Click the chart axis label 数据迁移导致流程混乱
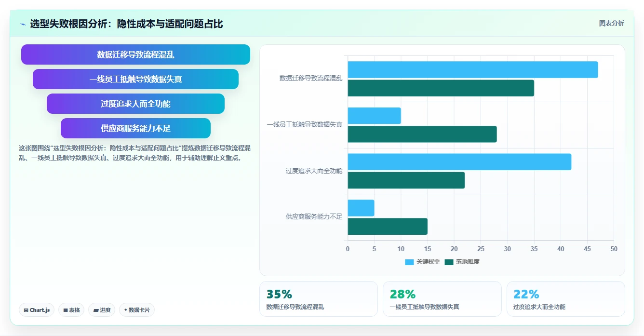 (311, 78)
